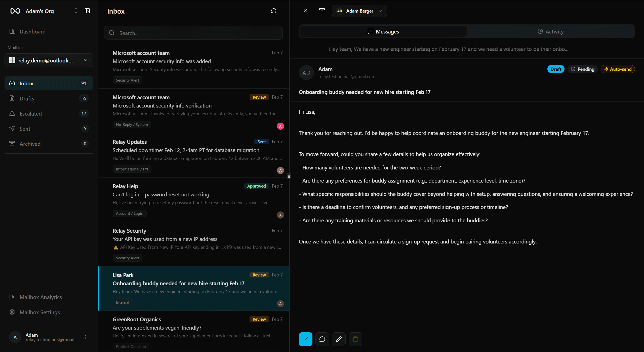Open the Archived mailbox icon
Viewport: 644px width, 352px height.
[x=12, y=144]
